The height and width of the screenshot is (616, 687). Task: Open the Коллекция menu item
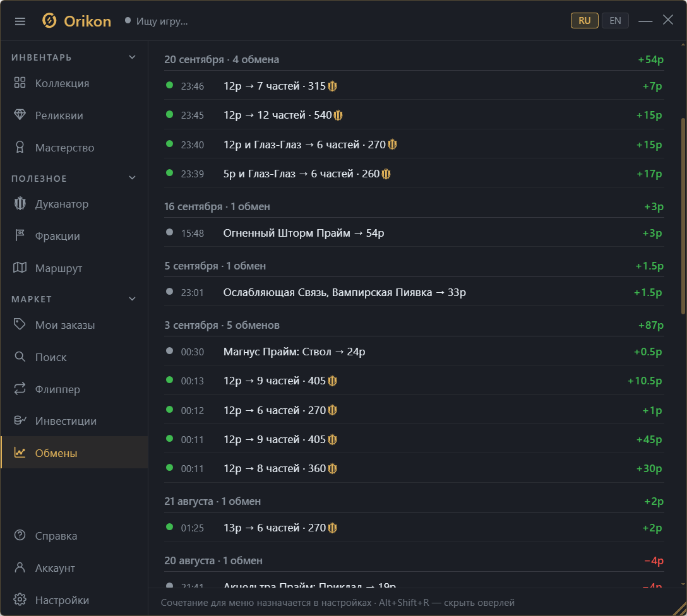(x=75, y=83)
